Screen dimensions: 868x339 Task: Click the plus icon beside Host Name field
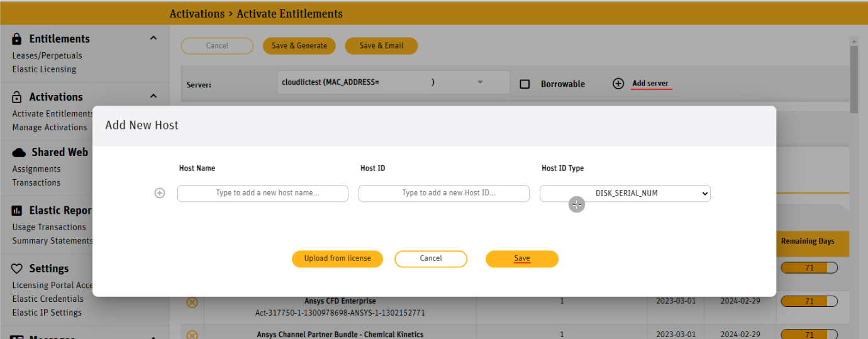160,193
